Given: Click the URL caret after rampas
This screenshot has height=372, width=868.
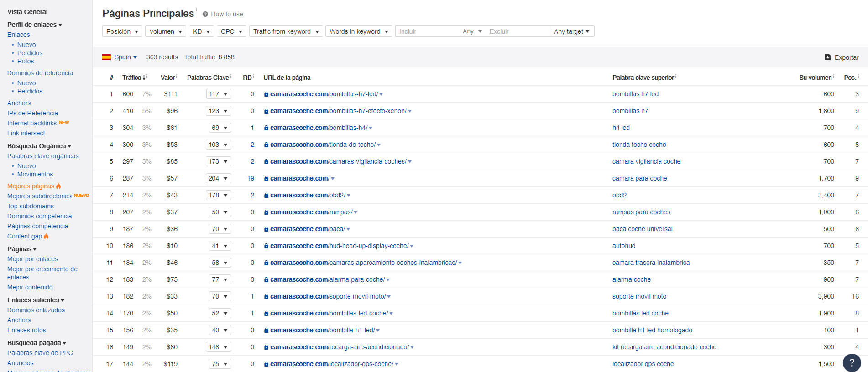Looking at the screenshot, I should pos(356,212).
